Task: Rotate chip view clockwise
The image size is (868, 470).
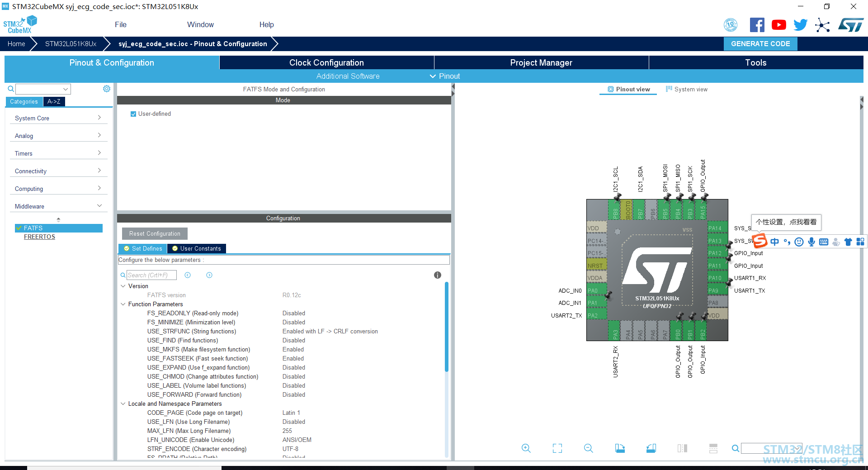Action: coord(620,448)
